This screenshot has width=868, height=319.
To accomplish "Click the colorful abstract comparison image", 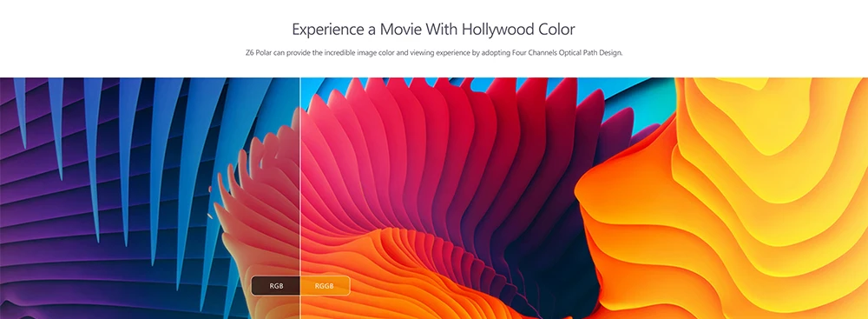I will [434, 198].
